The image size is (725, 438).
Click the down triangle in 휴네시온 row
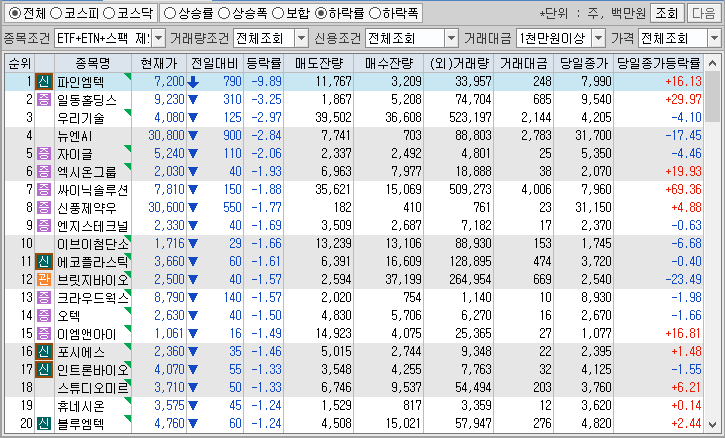coord(193,406)
